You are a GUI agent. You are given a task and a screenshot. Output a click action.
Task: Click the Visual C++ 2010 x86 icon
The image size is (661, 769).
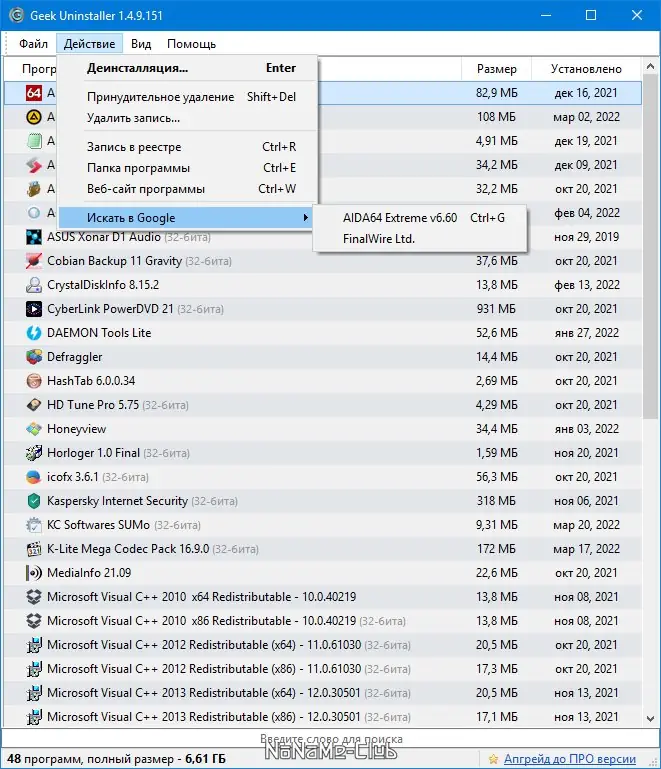point(34,621)
